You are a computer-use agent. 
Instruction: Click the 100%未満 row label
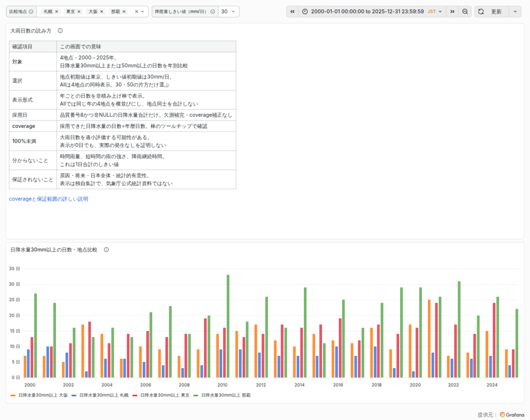coord(24,141)
